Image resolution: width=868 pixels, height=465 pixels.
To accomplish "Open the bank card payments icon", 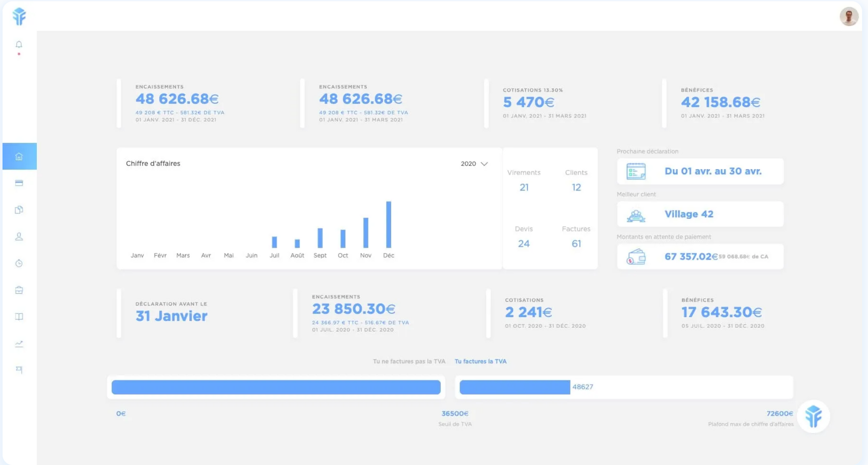I will [x=19, y=183].
